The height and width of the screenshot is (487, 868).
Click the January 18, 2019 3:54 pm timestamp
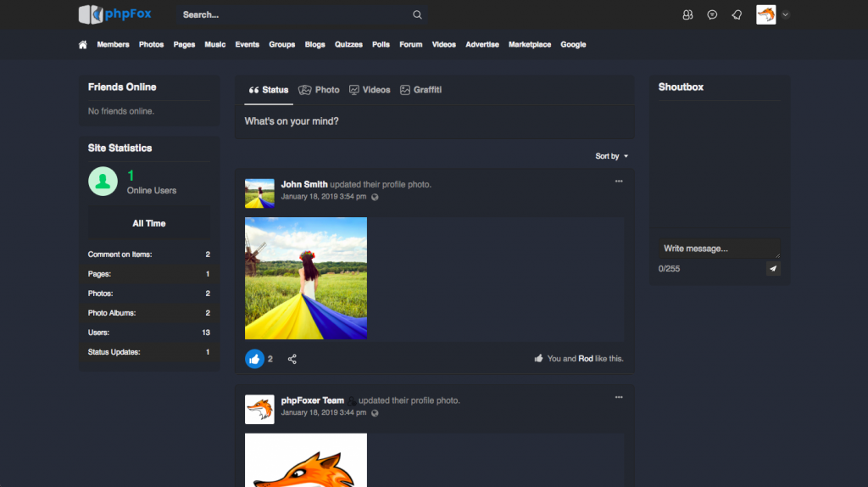coord(323,197)
